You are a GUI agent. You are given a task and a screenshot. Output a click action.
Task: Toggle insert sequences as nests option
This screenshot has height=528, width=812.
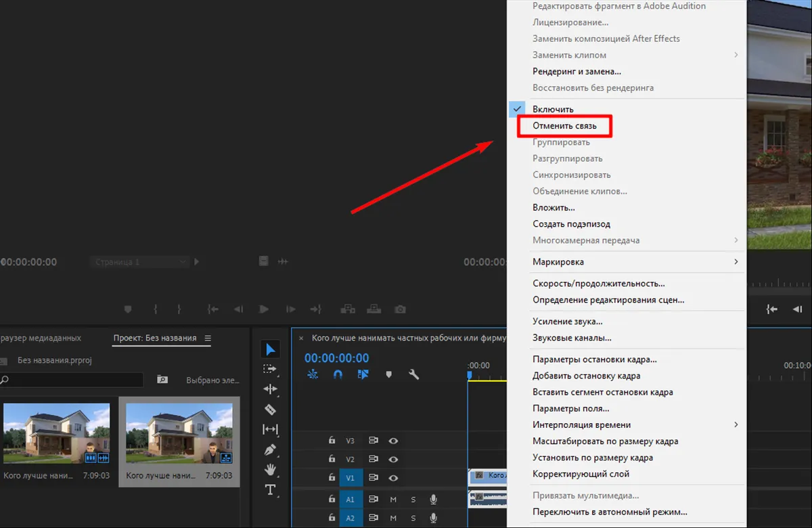coord(313,374)
